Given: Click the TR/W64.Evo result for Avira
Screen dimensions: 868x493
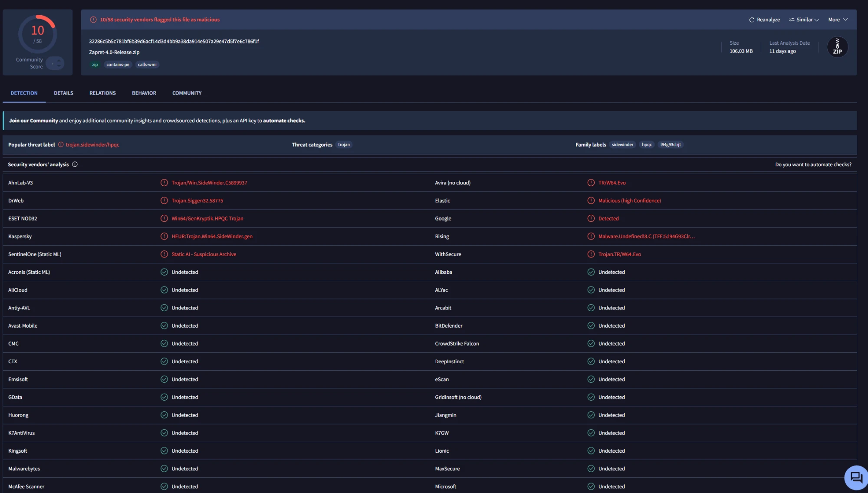Looking at the screenshot, I should [x=612, y=183].
